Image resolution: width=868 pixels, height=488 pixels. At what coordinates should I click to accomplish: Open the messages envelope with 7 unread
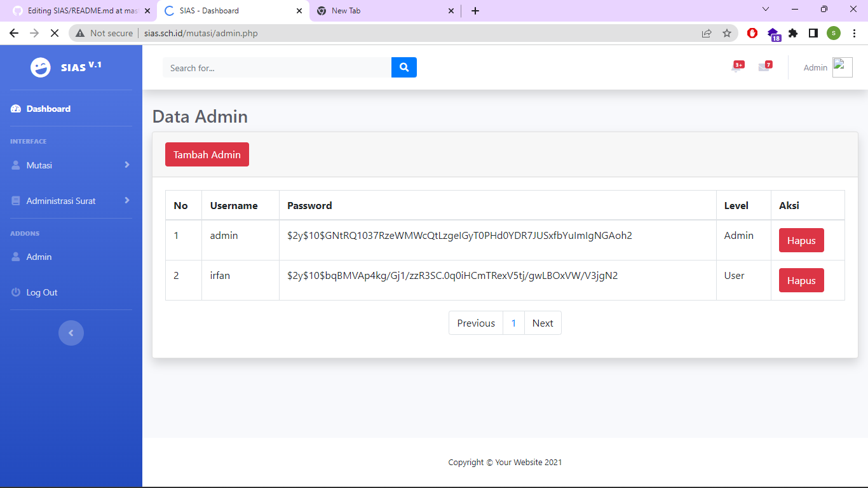[x=764, y=67]
